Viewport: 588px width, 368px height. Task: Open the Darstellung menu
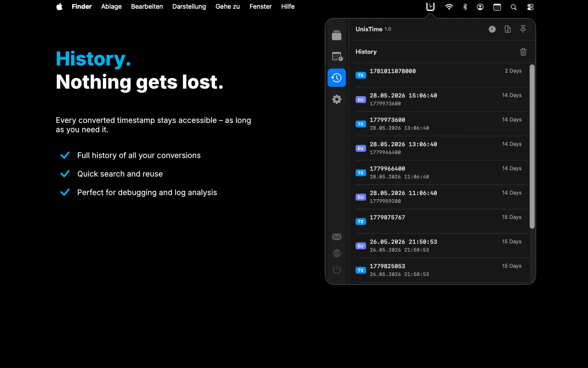click(x=189, y=6)
